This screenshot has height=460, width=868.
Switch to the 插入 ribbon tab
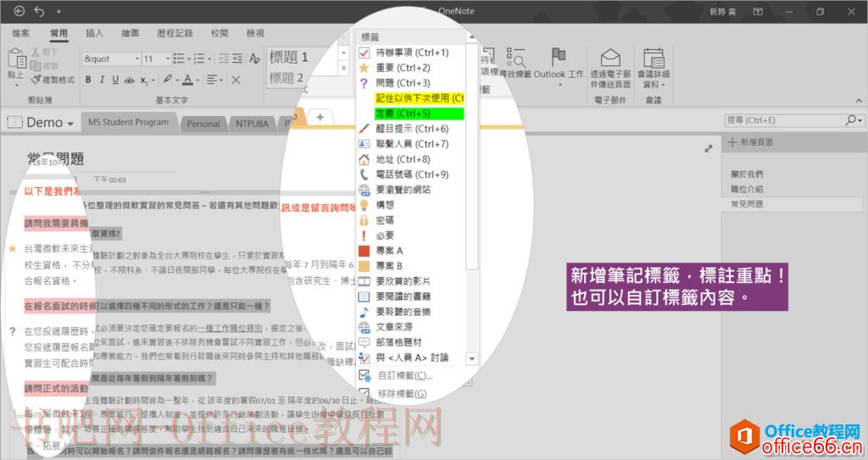(x=94, y=33)
